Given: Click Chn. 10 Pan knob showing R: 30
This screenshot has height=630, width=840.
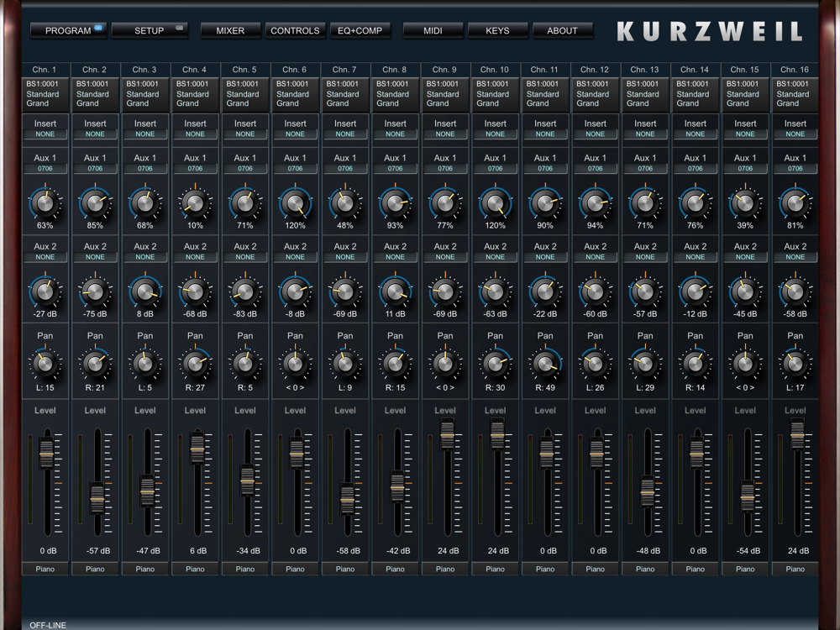Looking at the screenshot, I should pos(495,365).
